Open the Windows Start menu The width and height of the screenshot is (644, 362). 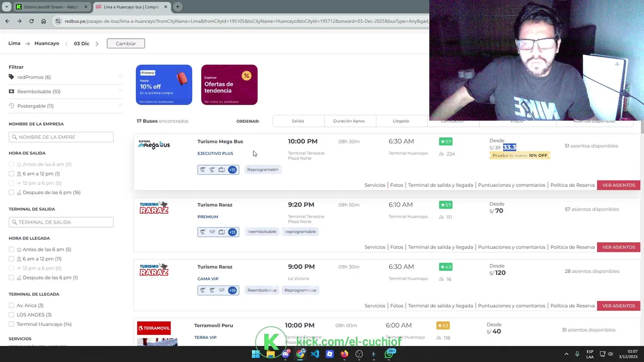coord(256,354)
